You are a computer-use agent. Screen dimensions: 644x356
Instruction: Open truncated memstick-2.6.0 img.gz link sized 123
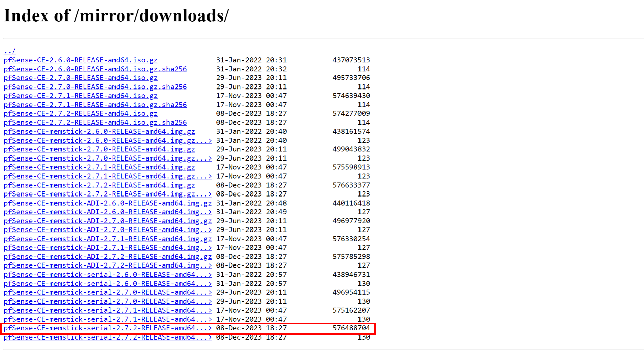pyautogui.click(x=108, y=140)
